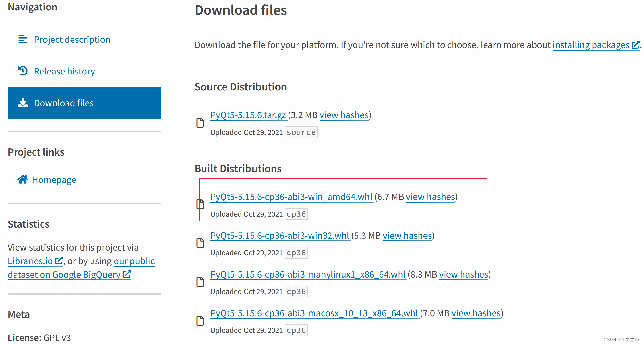The height and width of the screenshot is (344, 644).
Task: Download PyQt5-5.15.6.tar.gz source file
Action: click(x=248, y=115)
